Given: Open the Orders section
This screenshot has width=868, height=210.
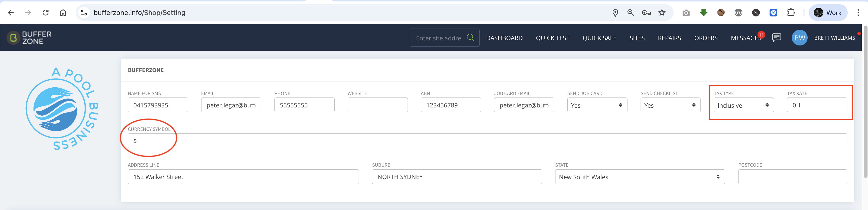Looking at the screenshot, I should point(706,38).
